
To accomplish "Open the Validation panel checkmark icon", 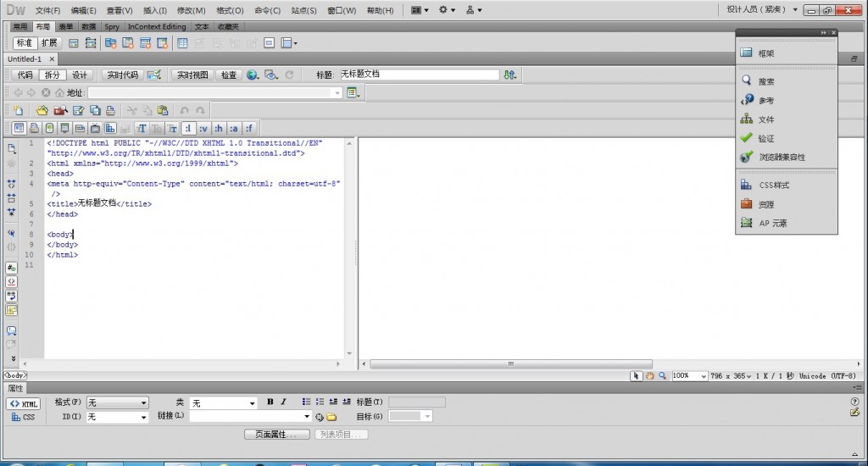I will (x=746, y=137).
